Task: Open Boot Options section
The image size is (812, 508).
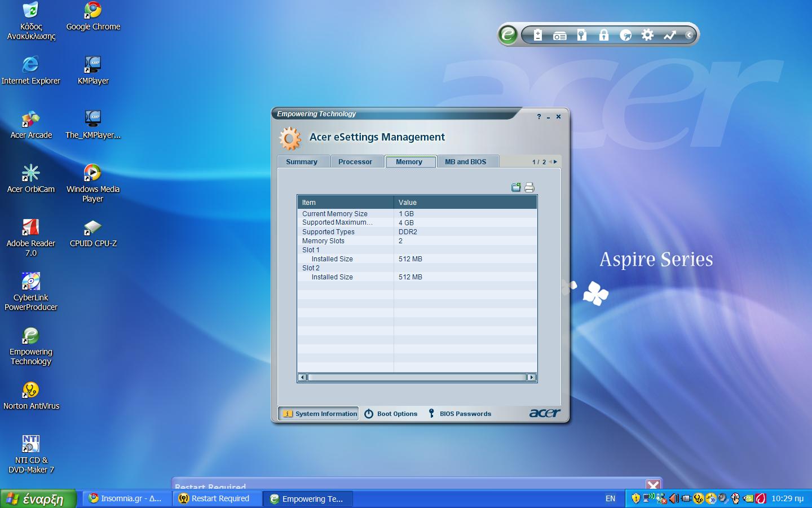Action: pyautogui.click(x=391, y=414)
